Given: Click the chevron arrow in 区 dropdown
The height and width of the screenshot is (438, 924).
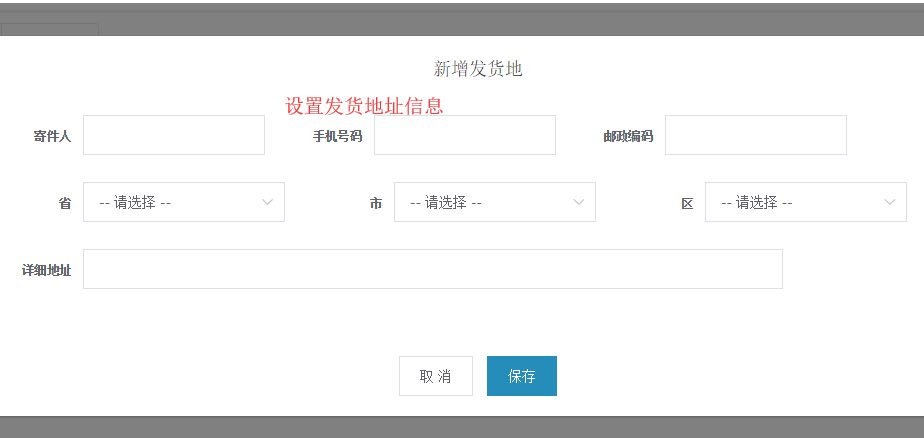Looking at the screenshot, I should (890, 202).
